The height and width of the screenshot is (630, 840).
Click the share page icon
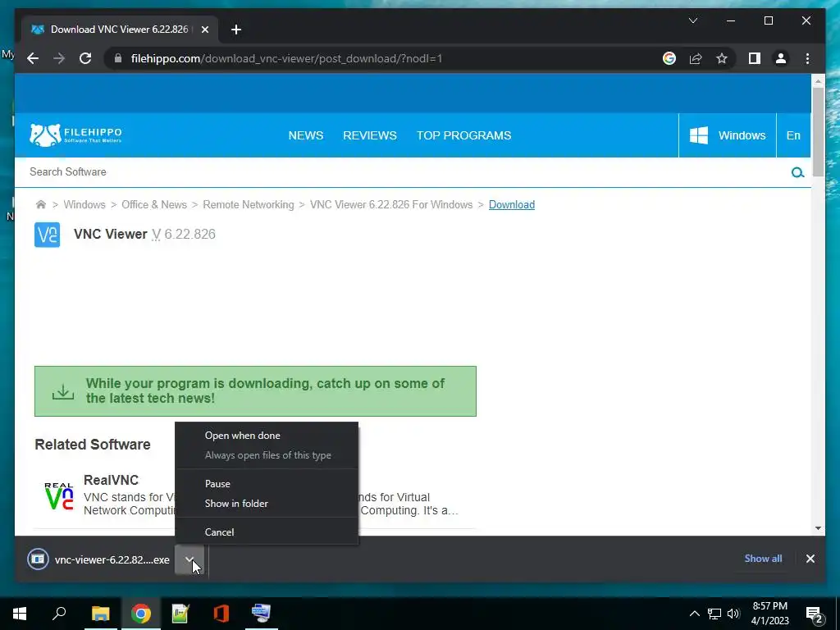696,58
